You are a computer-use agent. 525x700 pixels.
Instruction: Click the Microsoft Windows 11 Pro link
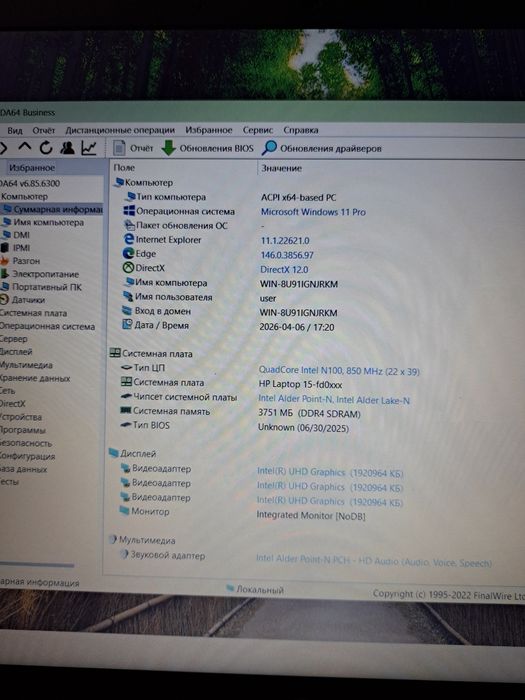pos(313,212)
